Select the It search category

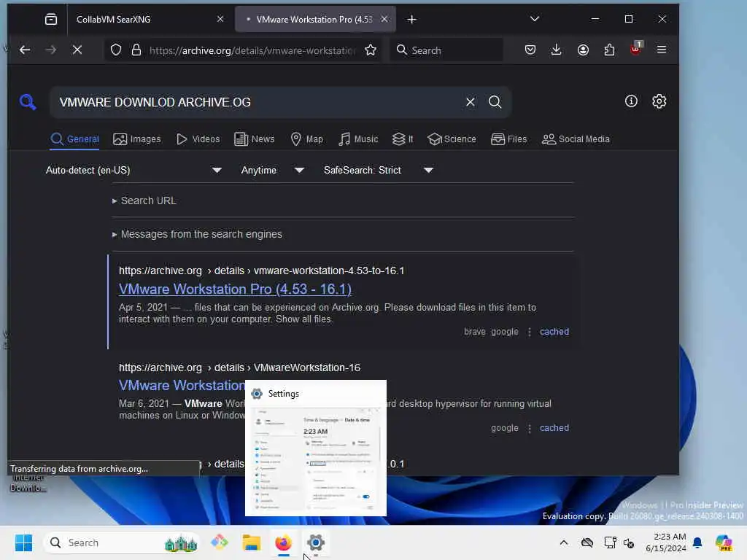click(403, 139)
